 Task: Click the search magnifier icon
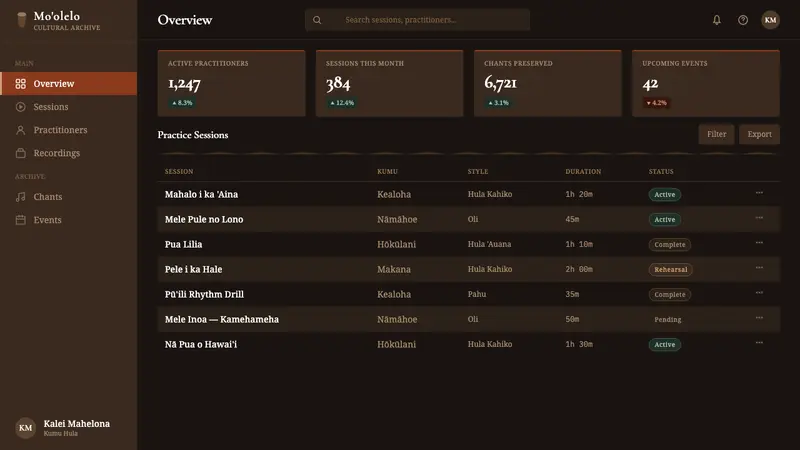pos(317,20)
